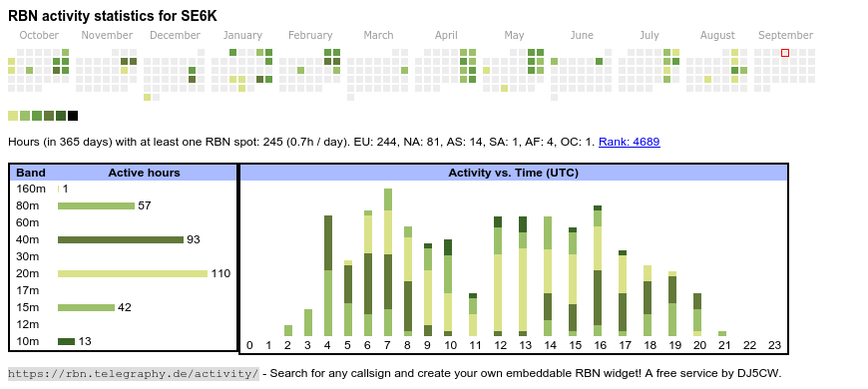Click the Activity vs. Time (UTC) header
868x389 pixels.
(513, 173)
